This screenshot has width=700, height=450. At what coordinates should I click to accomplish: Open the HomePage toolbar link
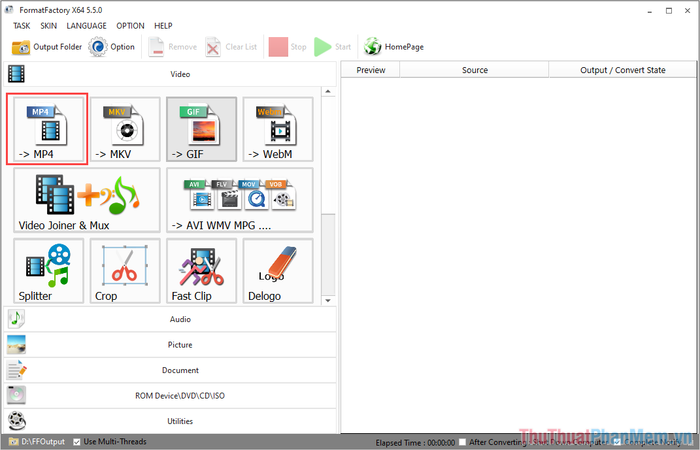(x=394, y=47)
